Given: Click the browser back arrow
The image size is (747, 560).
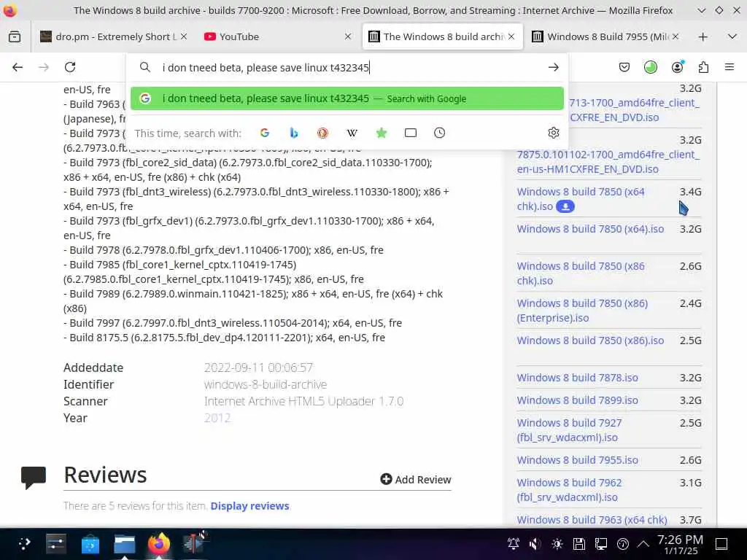Looking at the screenshot, I should click(18, 67).
